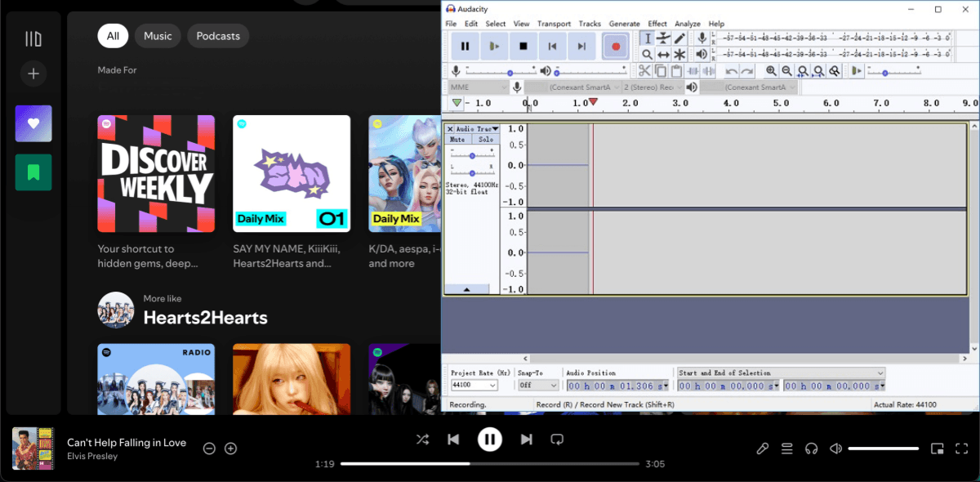The image size is (980, 482).
Task: Open the recording device dropdown
Action: tap(572, 87)
